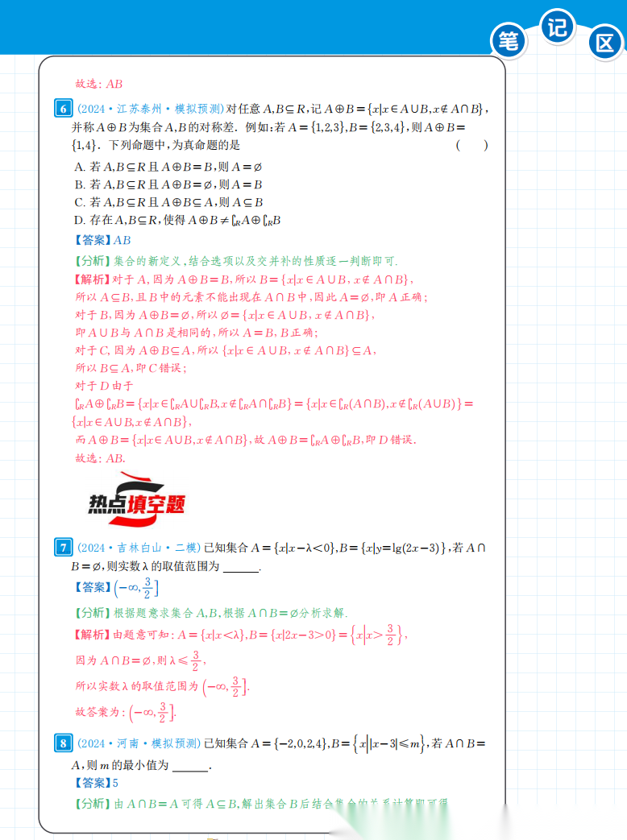This screenshot has height=840, width=627.
Task: Select the question 7 number badge
Action: [63, 548]
